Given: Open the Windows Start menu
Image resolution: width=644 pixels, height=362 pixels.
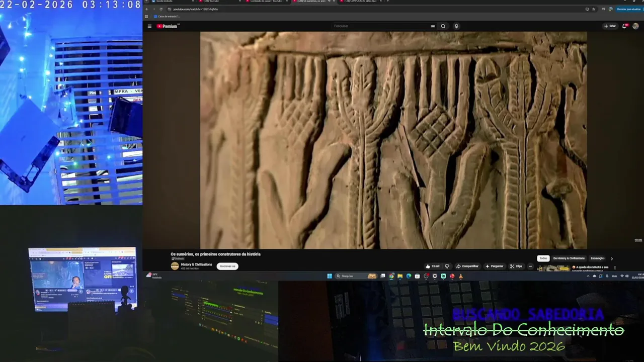Looking at the screenshot, I should coord(330,276).
